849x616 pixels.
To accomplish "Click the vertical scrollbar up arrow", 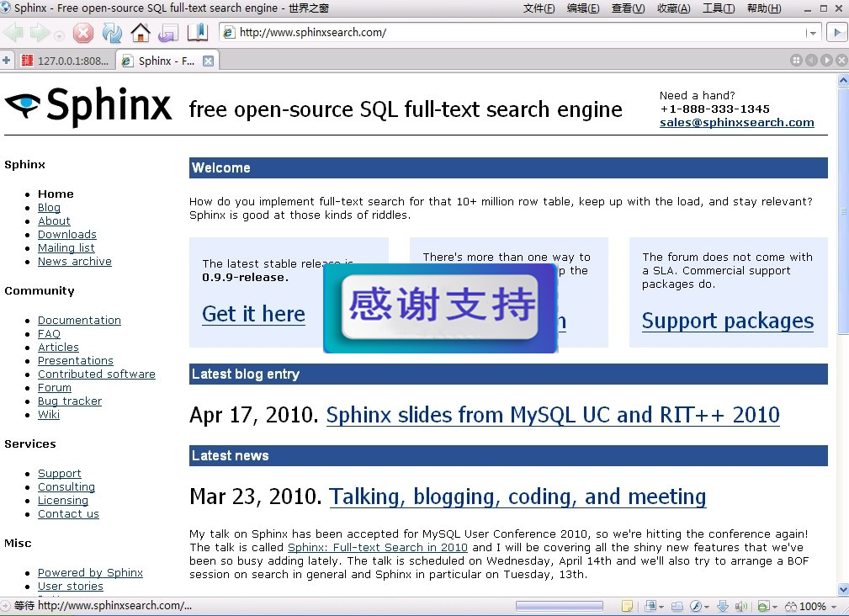I will tap(843, 81).
